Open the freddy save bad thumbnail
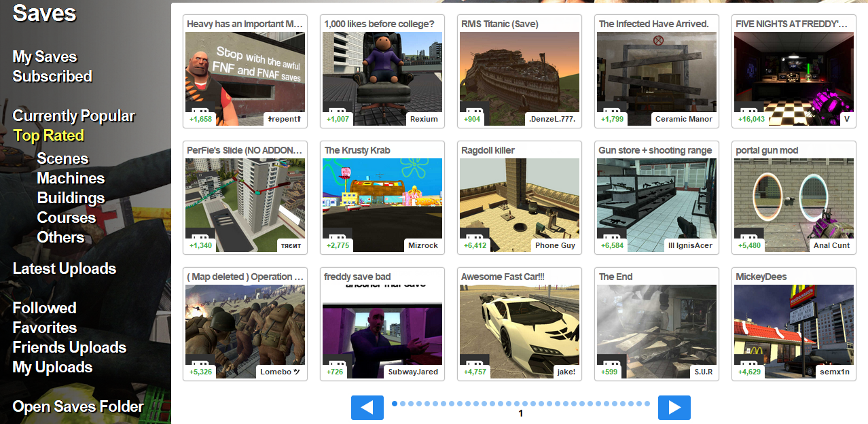This screenshot has width=868, height=424. click(382, 332)
